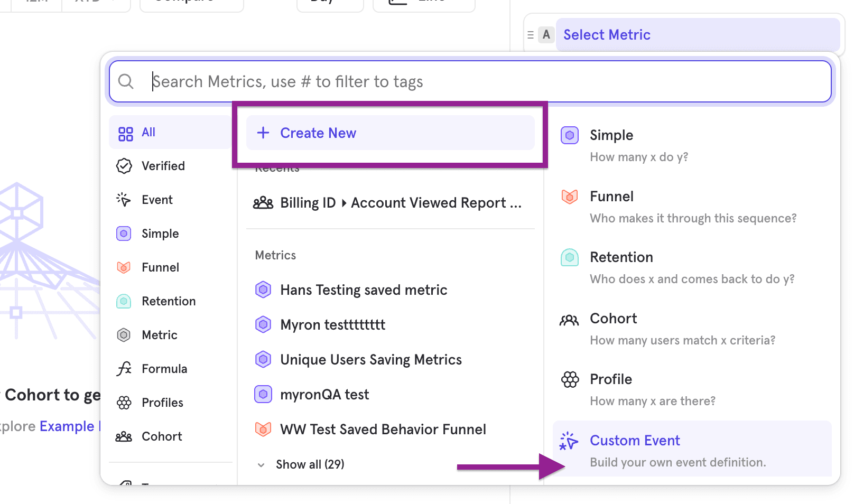The width and height of the screenshot is (854, 504).
Task: Choose the Funnel metric type icon
Action: [569, 197]
